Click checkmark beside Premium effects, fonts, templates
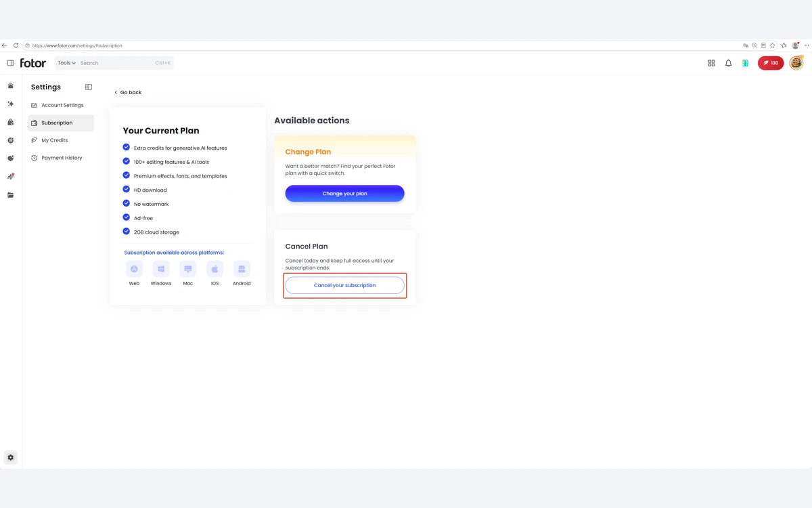 [126, 175]
